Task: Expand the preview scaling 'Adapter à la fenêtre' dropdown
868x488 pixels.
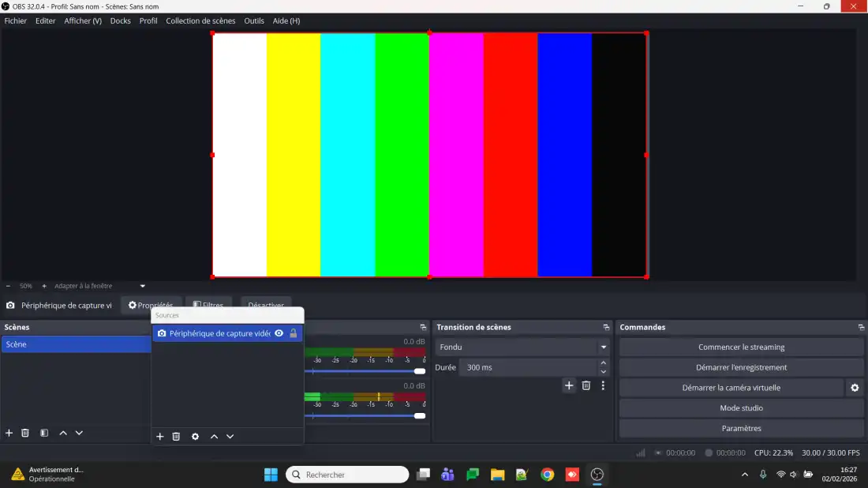Action: point(143,286)
